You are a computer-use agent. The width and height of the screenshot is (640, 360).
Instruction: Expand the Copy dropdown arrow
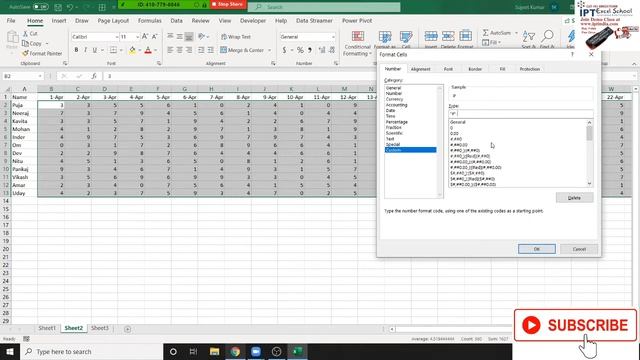(47, 44)
